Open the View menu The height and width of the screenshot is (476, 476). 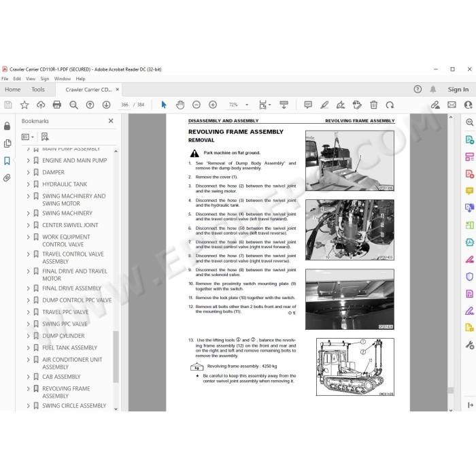point(31,79)
